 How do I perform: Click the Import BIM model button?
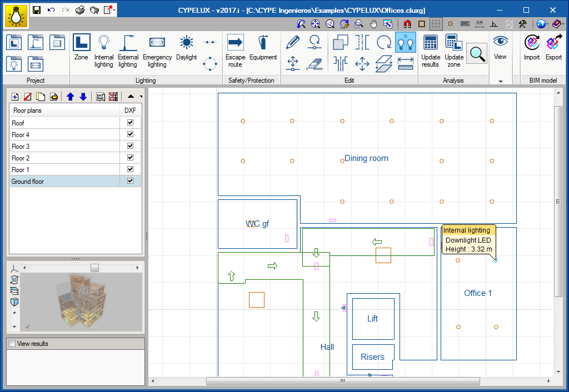click(x=532, y=47)
